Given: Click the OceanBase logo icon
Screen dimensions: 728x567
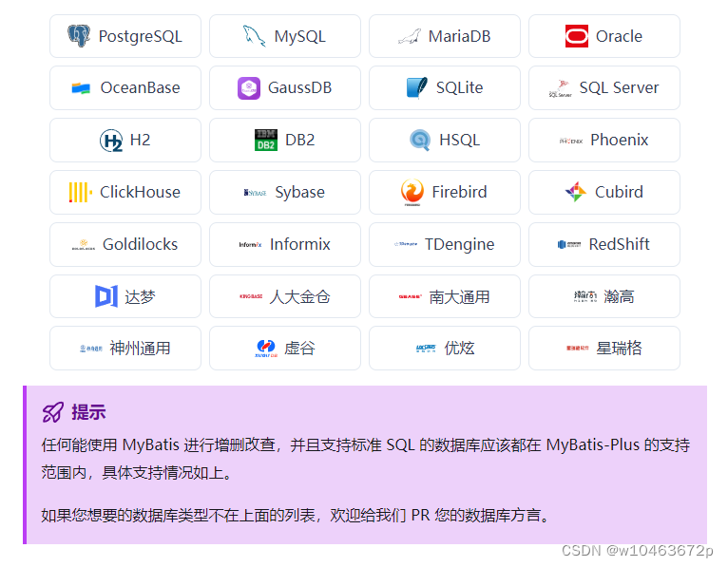Looking at the screenshot, I should tap(81, 87).
